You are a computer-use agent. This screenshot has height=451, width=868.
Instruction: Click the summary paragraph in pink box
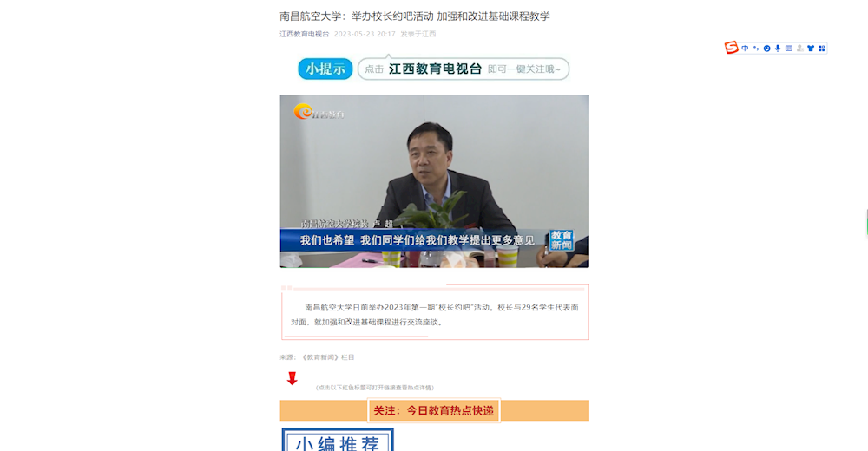point(435,314)
